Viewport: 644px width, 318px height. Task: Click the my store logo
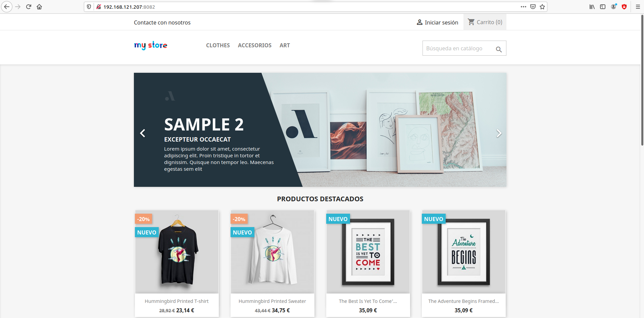coord(151,45)
